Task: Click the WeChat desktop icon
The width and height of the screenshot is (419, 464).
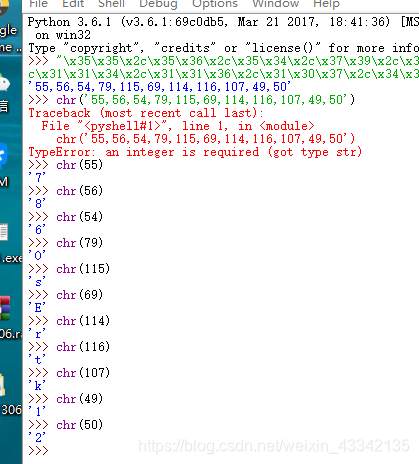Action: click(x=5, y=83)
